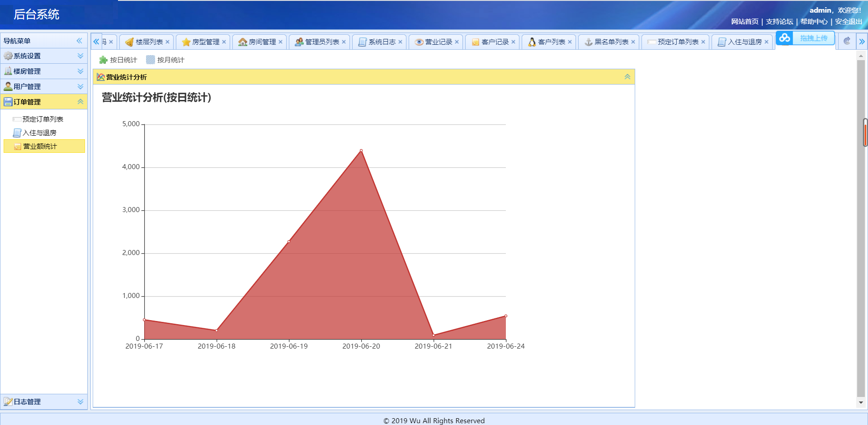This screenshot has width=868, height=425.
Task: Select 营业额统计 in the sidebar tree
Action: click(x=44, y=146)
